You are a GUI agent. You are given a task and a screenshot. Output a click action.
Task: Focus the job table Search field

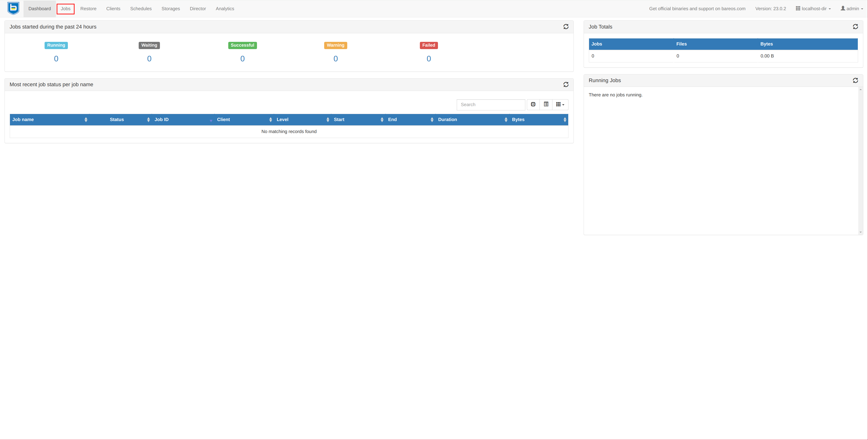point(491,105)
